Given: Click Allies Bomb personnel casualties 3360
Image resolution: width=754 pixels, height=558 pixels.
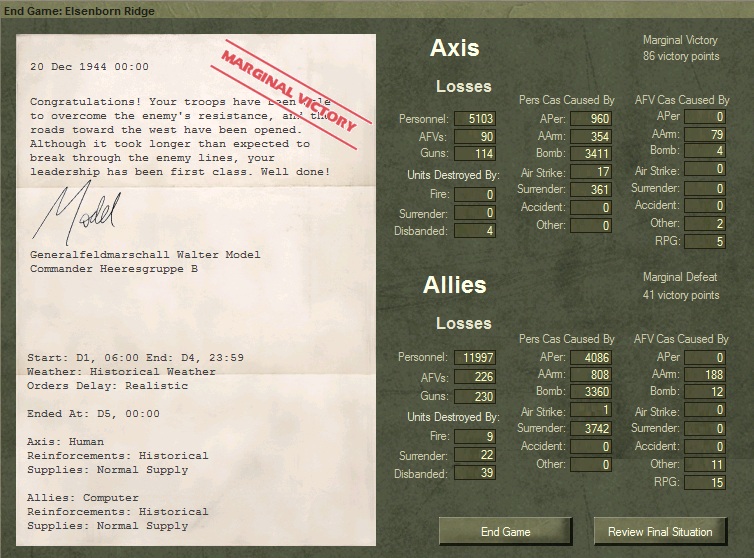Looking at the screenshot, I should tap(591, 392).
